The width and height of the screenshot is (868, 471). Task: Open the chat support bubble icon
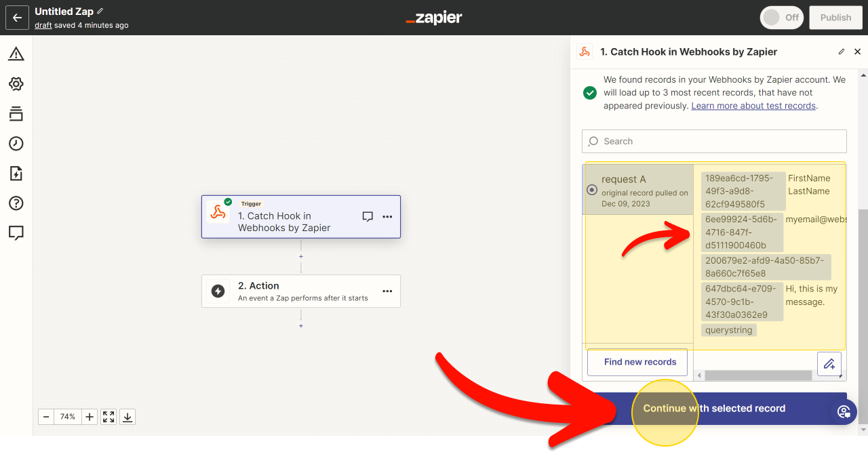pos(844,411)
